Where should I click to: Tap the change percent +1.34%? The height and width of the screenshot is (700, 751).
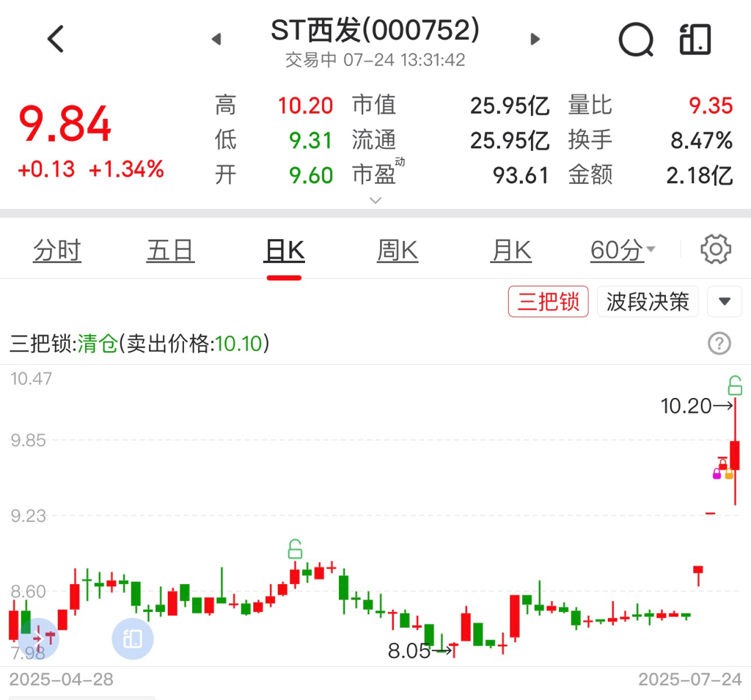(x=126, y=169)
